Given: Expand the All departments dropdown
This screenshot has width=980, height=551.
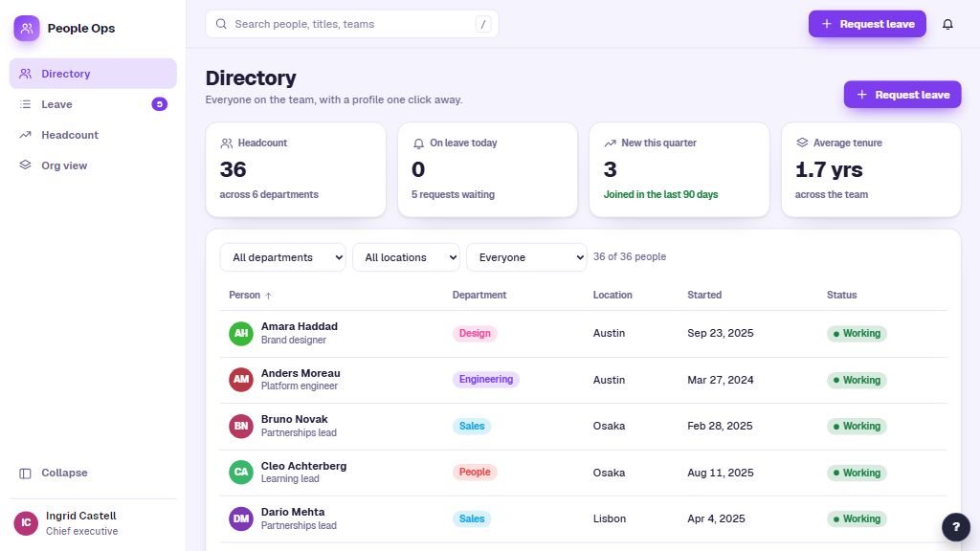Looking at the screenshot, I should 282,257.
